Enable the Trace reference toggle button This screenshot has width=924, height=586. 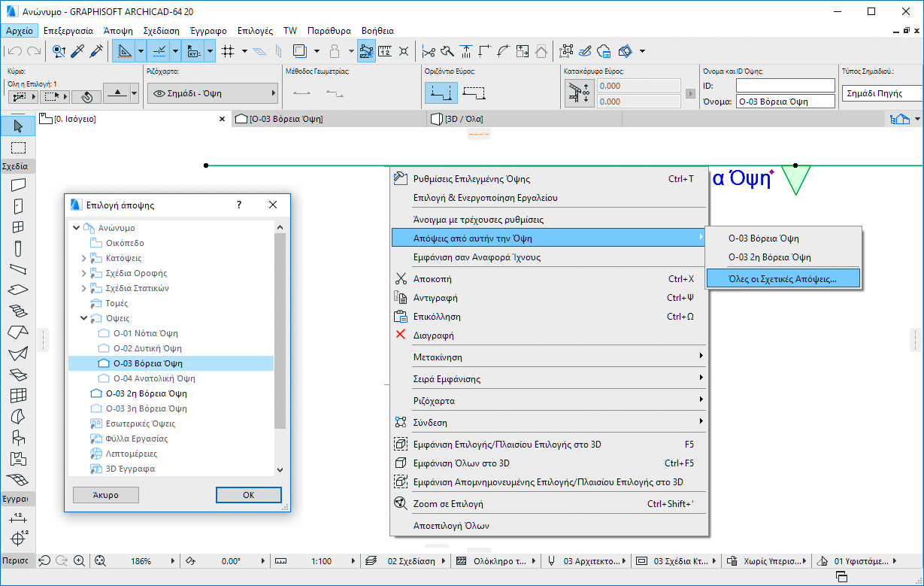[299, 51]
